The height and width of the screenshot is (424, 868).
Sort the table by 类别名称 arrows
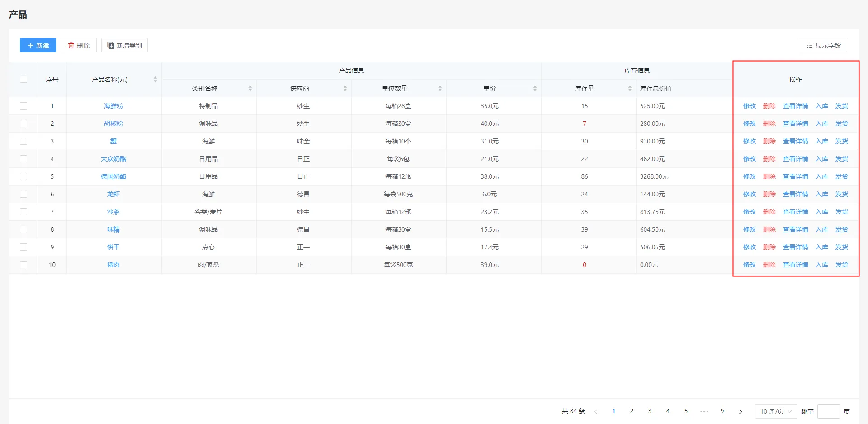point(250,88)
